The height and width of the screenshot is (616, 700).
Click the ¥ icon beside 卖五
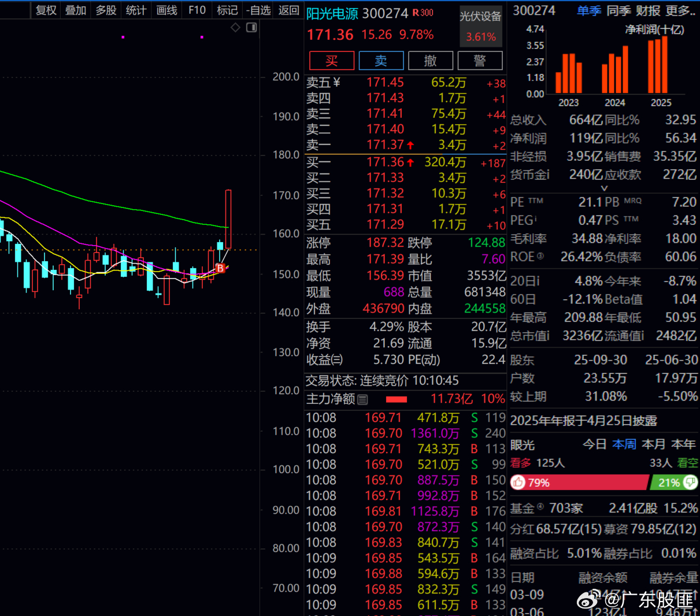(x=336, y=83)
